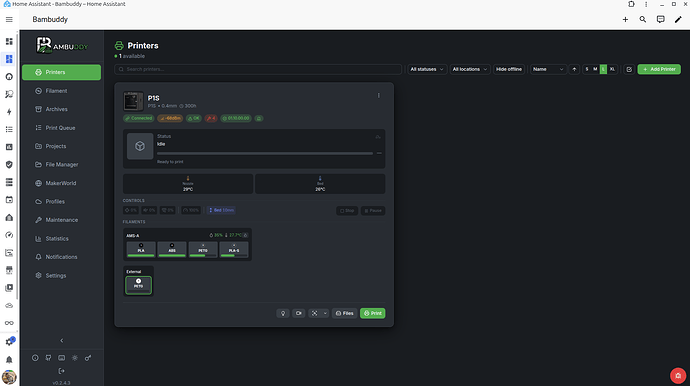Click the Pause button
Image resolution: width=690 pixels, height=386 pixels.
[x=373, y=210]
